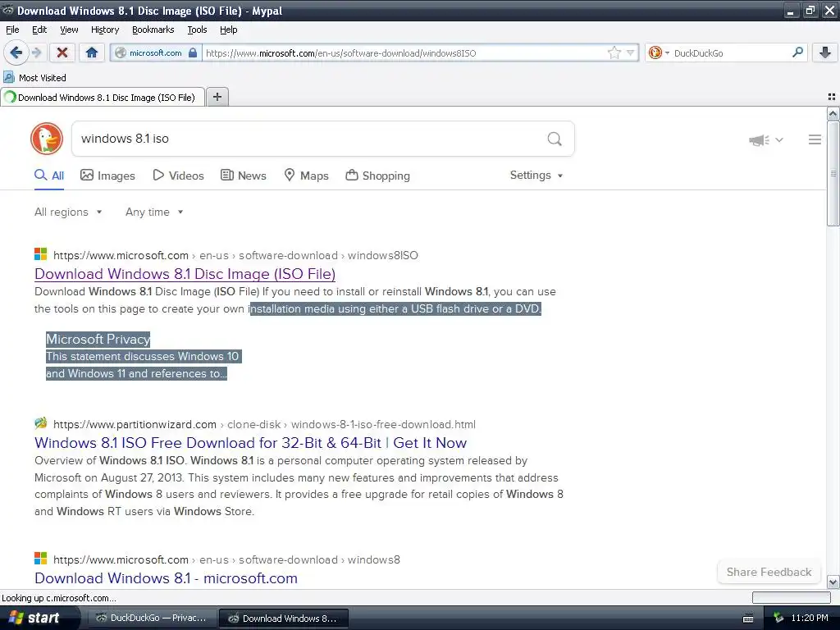
Task: Select the Download Windows 8.1 Disc Image tab
Action: pyautogui.click(x=103, y=97)
